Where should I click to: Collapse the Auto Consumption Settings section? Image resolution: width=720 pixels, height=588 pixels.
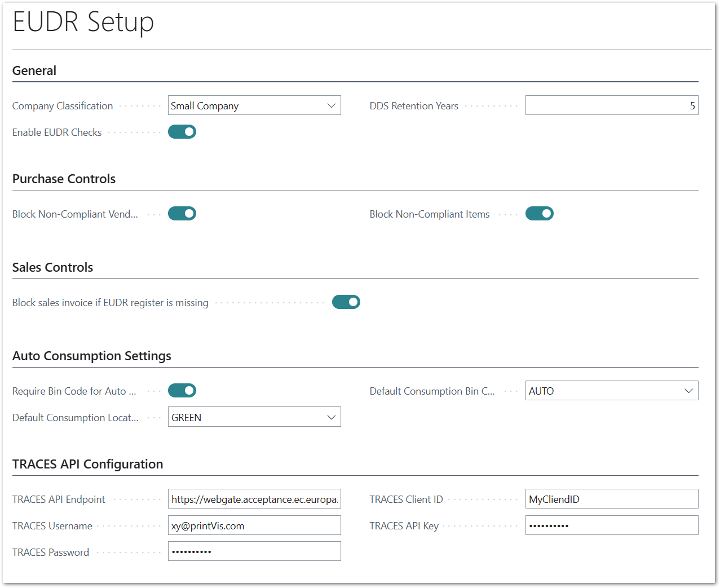pyautogui.click(x=92, y=356)
